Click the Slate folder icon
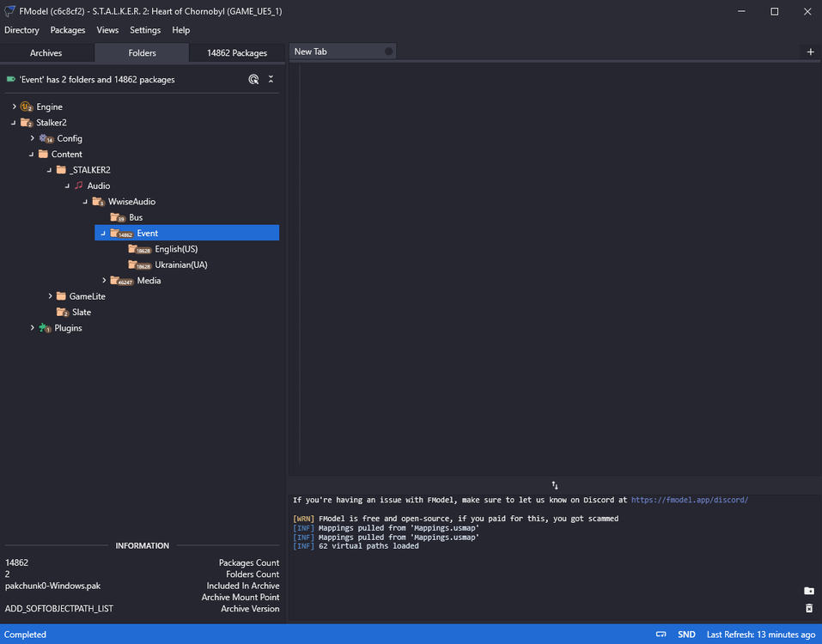This screenshot has height=644, width=822. click(63, 313)
